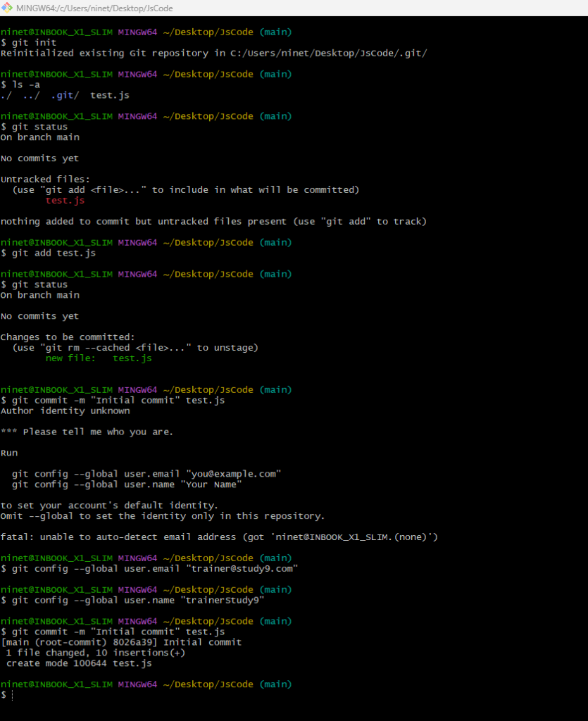This screenshot has height=721, width=588.
Task: Click the lone "Run" line
Action: pos(9,453)
